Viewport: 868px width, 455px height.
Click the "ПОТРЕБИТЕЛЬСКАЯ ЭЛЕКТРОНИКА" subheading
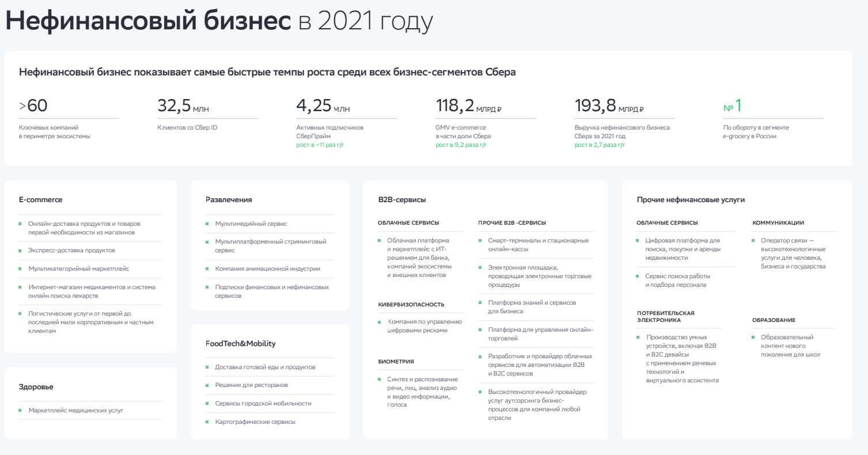point(665,316)
